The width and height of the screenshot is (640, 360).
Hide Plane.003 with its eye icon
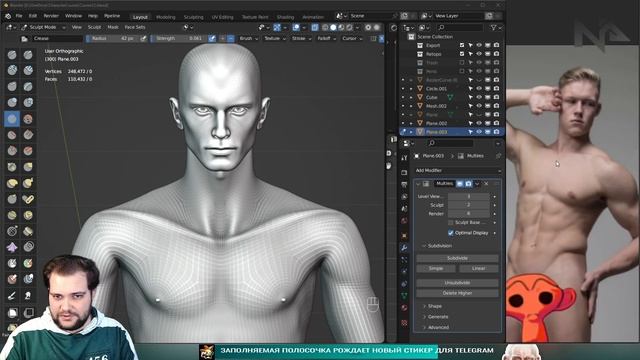(x=479, y=132)
